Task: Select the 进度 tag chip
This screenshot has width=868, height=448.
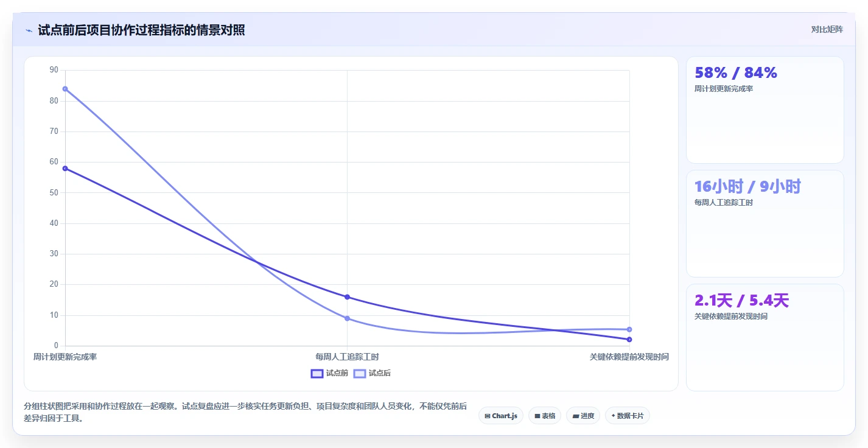Action: [583, 416]
